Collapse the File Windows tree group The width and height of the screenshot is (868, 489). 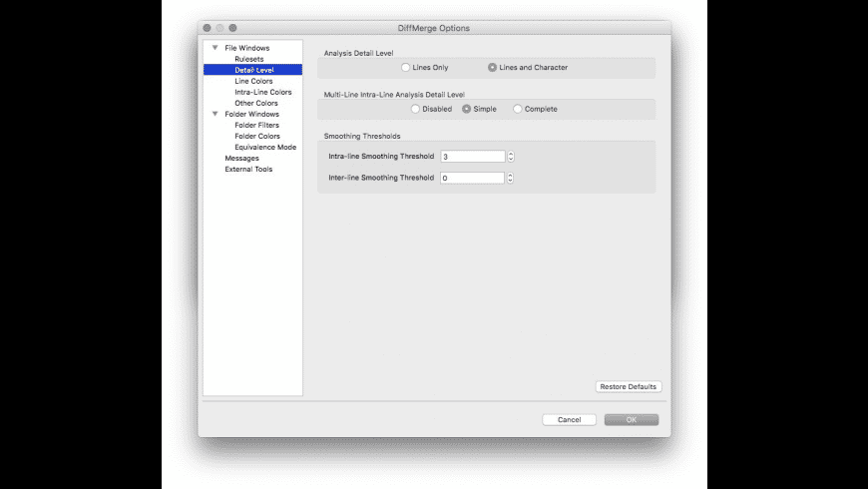click(x=215, y=48)
